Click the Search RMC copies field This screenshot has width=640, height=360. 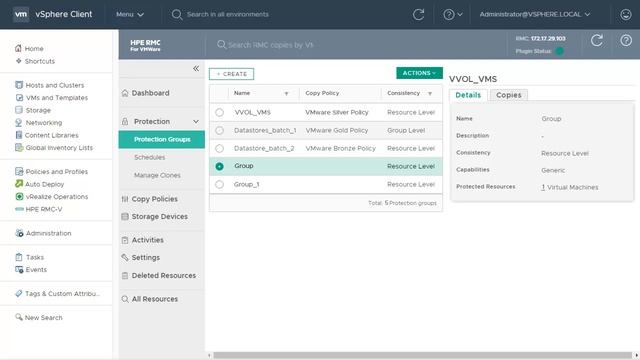[271, 44]
